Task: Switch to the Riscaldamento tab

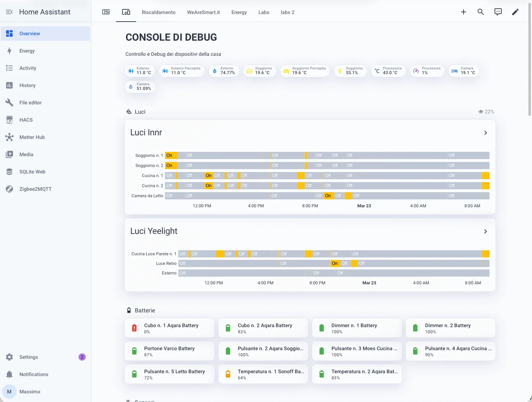Action: pyautogui.click(x=158, y=12)
